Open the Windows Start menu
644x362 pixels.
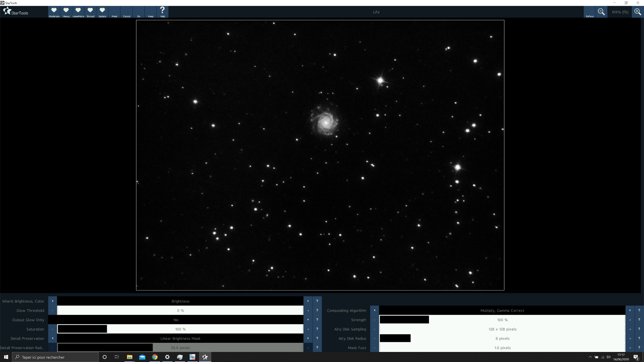click(6, 357)
